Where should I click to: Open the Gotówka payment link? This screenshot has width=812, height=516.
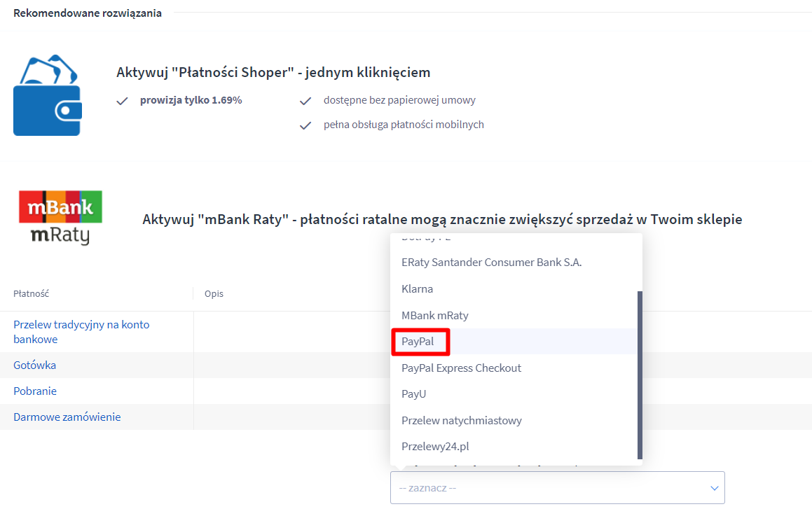(x=35, y=365)
